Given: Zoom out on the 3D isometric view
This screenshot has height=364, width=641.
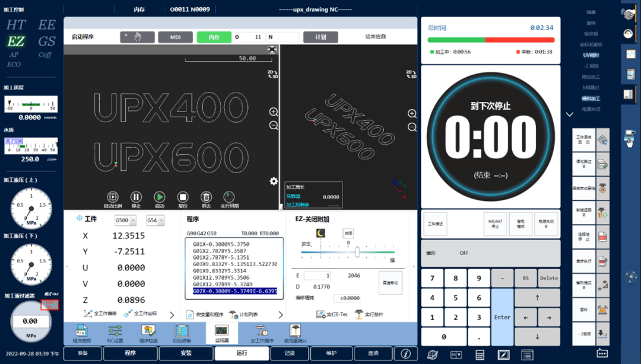Looking at the screenshot, I should click(x=412, y=127).
